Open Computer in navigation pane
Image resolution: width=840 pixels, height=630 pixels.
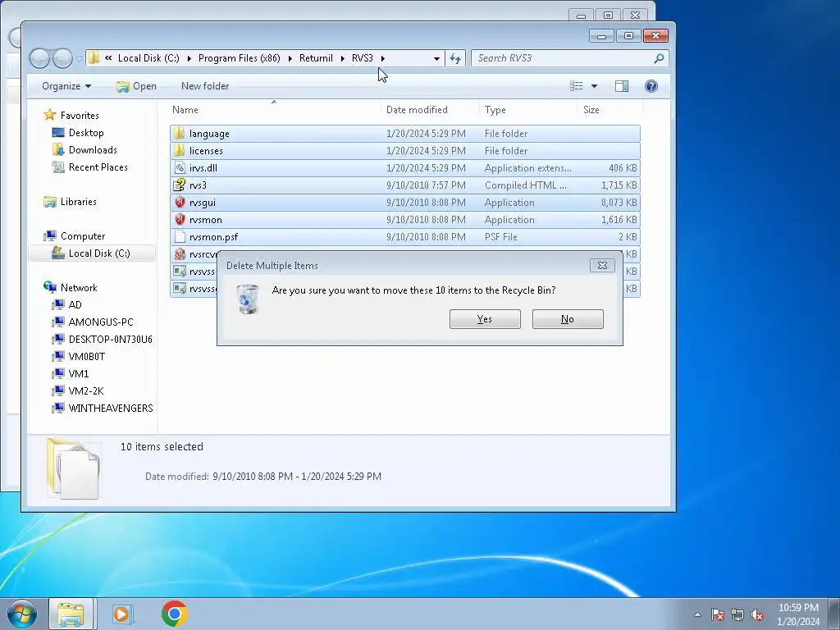[83, 235]
